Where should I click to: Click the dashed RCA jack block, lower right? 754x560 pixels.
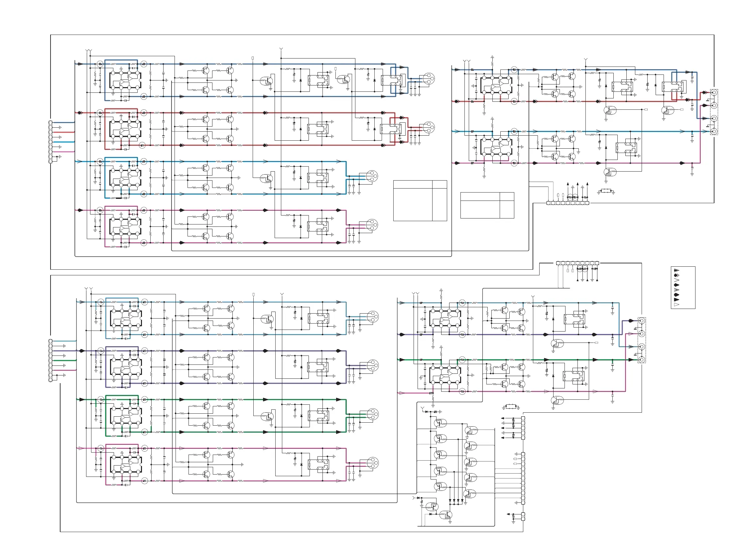642,340
